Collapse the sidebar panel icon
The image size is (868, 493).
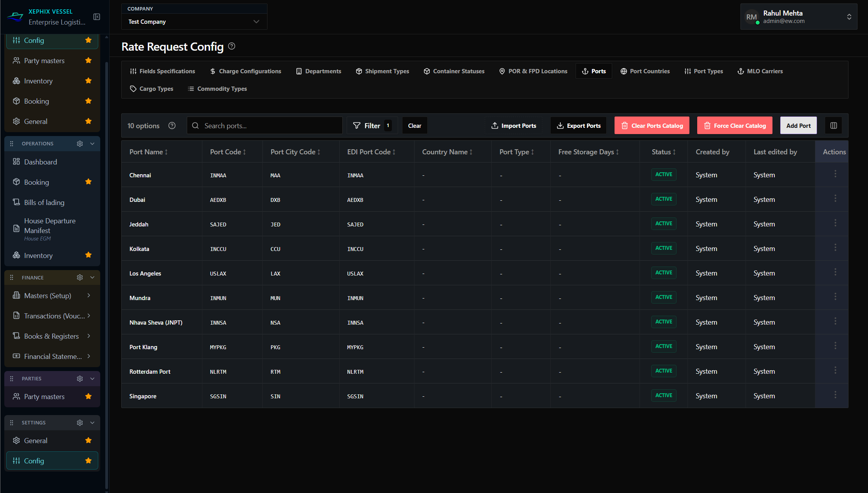point(97,17)
